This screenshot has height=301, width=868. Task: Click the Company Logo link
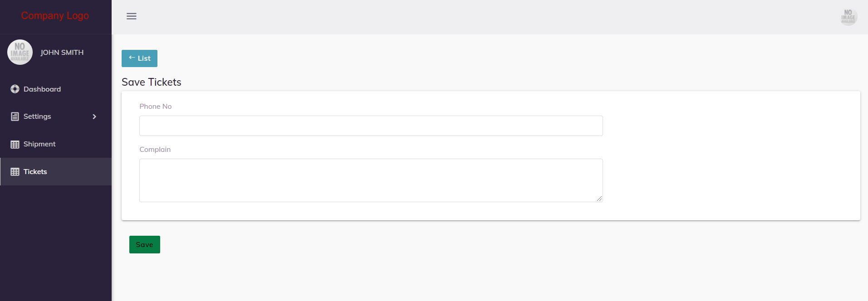click(x=55, y=16)
